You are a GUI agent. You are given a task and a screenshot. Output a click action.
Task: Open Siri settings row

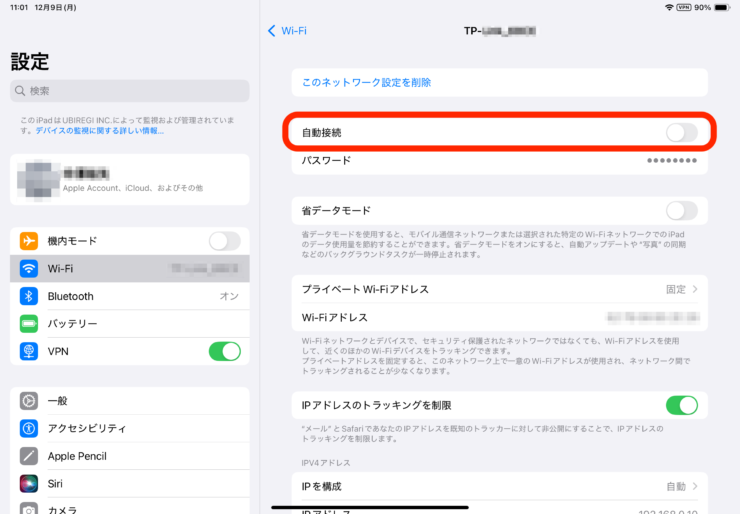[x=130, y=483]
